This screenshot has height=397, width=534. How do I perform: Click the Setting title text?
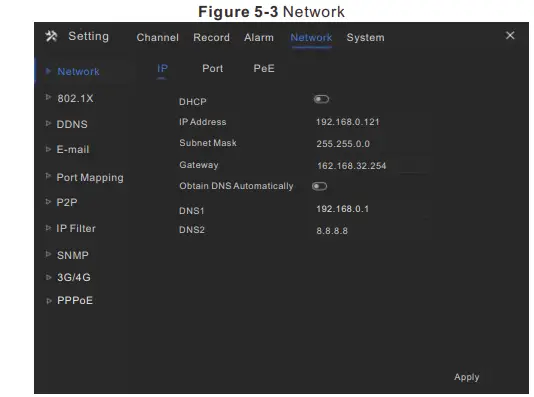tap(89, 36)
